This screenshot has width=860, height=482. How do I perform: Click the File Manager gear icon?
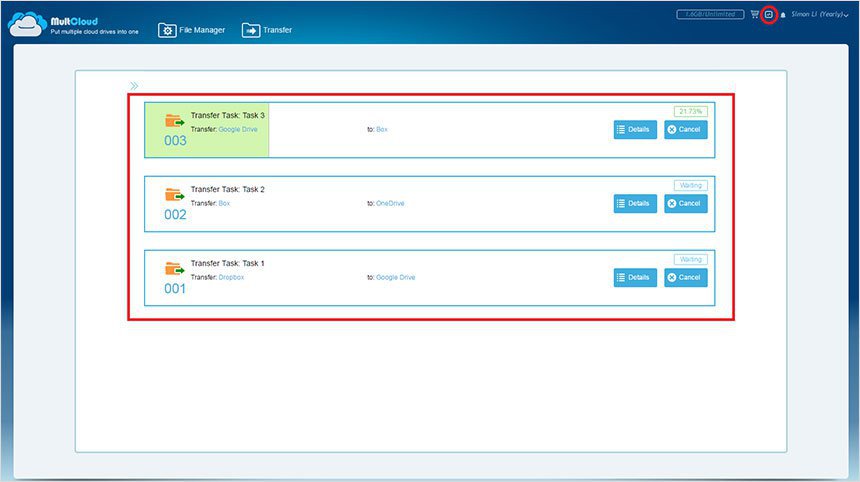point(167,30)
